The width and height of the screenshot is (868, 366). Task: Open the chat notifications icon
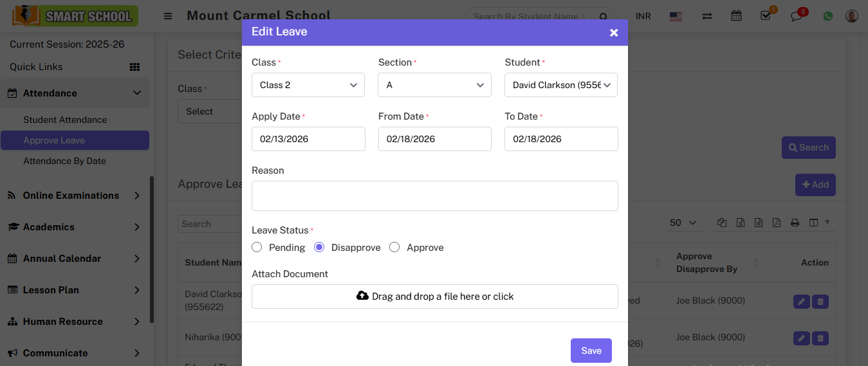coord(797,16)
